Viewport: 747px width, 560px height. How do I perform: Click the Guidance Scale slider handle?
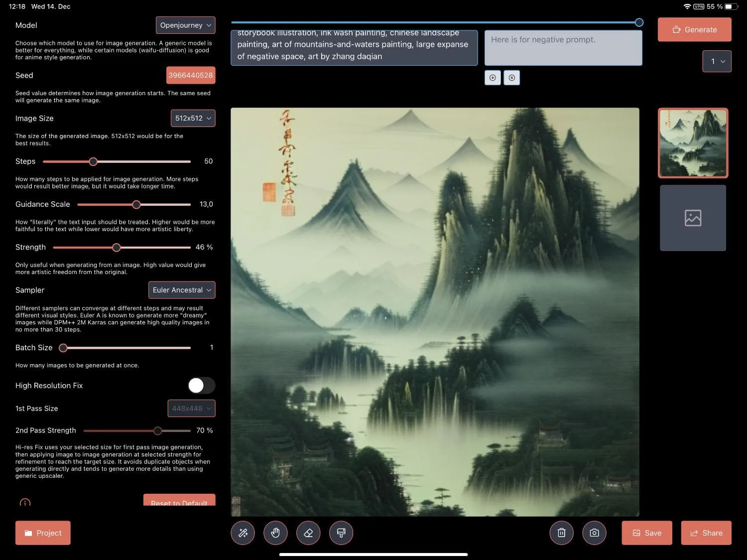tap(136, 204)
